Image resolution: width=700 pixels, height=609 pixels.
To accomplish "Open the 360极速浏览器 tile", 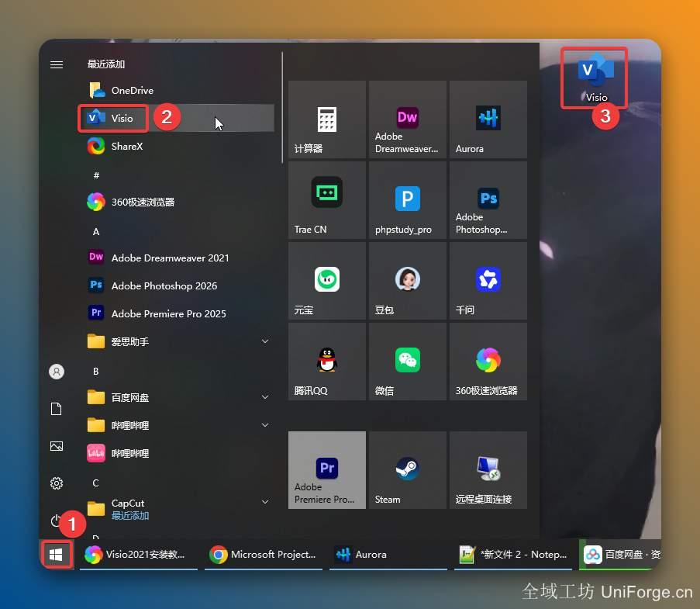I will 488,362.
